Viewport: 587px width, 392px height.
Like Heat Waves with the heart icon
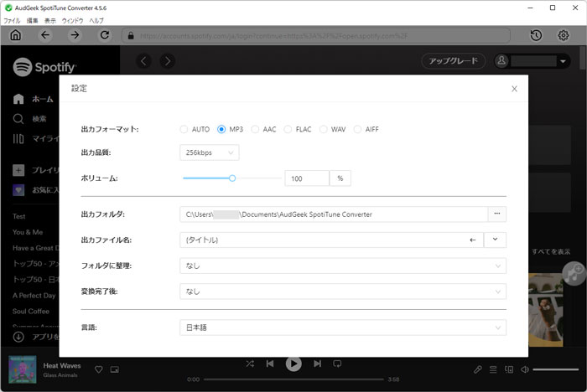99,369
